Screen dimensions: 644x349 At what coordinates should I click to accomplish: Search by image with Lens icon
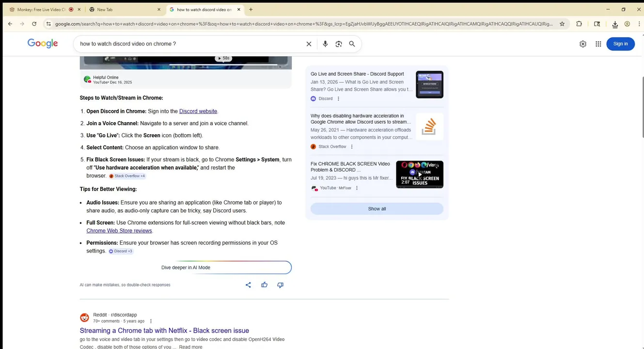[x=339, y=44]
